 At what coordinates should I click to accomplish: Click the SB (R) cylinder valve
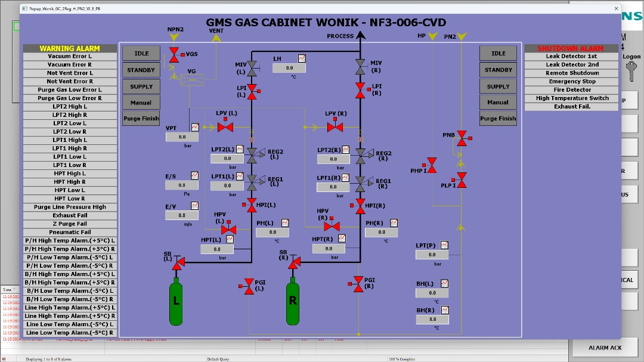pyautogui.click(x=294, y=262)
